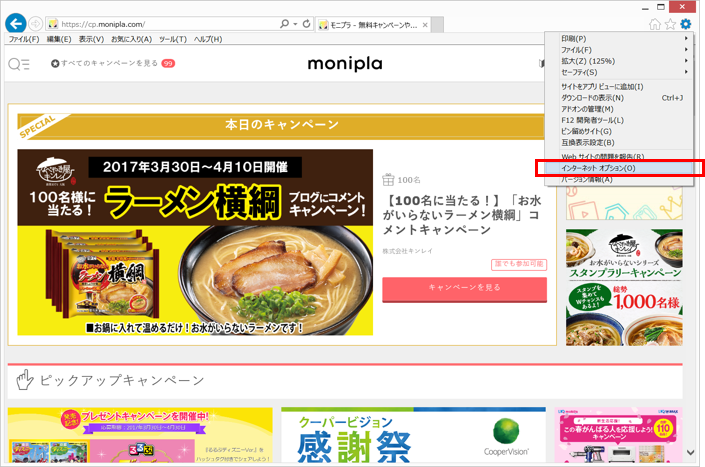Viewport: 705px width, 467px height.
Task: Click the gift icon beside 100名
Action: [388, 180]
